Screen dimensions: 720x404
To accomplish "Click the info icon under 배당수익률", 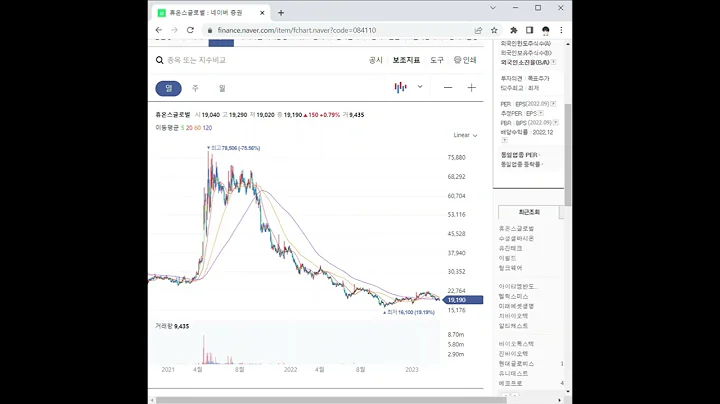I will coord(504,140).
